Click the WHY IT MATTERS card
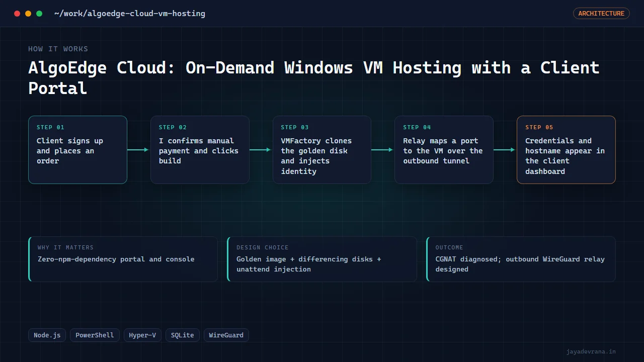The image size is (644, 362). point(123,259)
